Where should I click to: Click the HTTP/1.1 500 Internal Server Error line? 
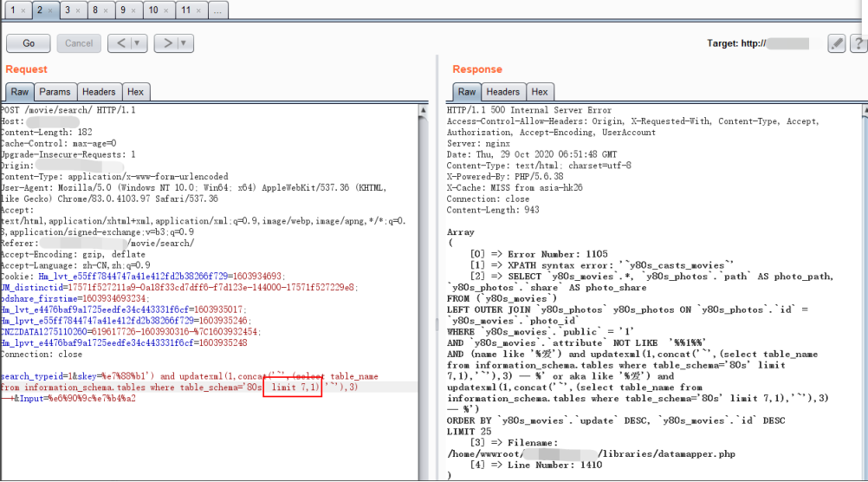pos(529,110)
